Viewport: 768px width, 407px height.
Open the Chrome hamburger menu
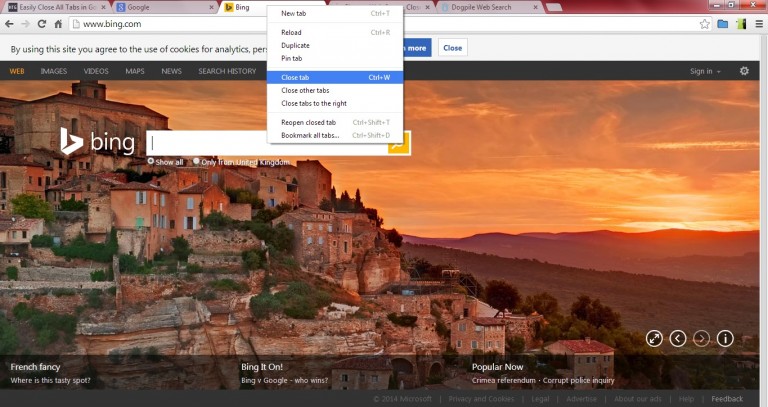[758, 24]
